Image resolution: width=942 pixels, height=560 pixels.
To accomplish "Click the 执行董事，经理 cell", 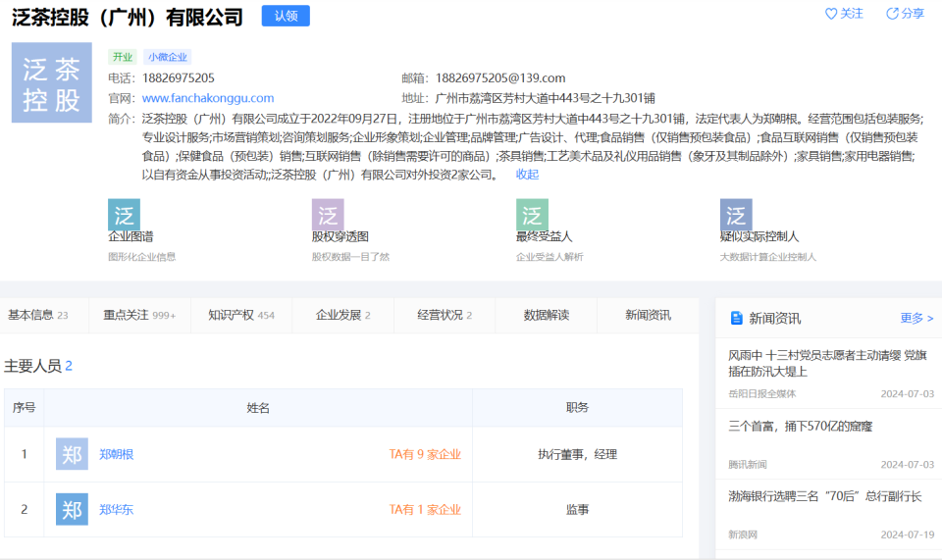I will pyautogui.click(x=577, y=454).
